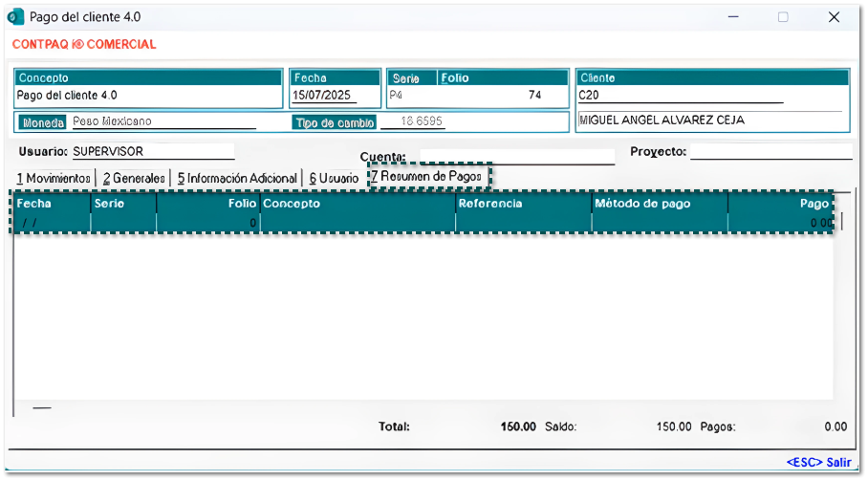Click the Tipo de cambio label
This screenshot has width=868, height=481.
(x=335, y=122)
